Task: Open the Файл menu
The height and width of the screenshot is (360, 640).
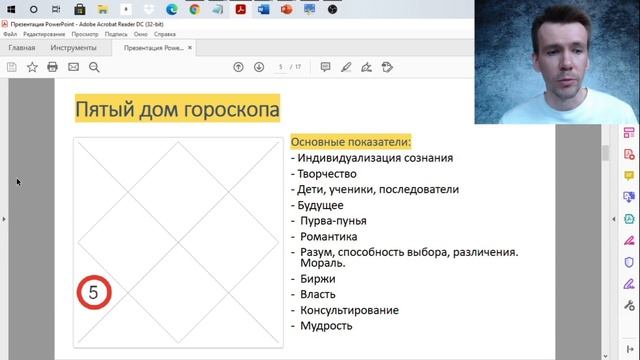Action: click(10, 34)
